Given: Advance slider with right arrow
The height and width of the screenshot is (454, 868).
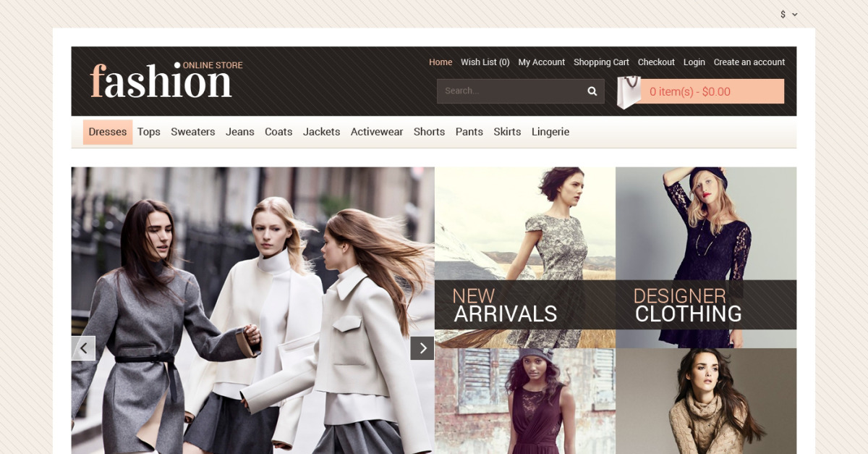Looking at the screenshot, I should click(x=422, y=348).
